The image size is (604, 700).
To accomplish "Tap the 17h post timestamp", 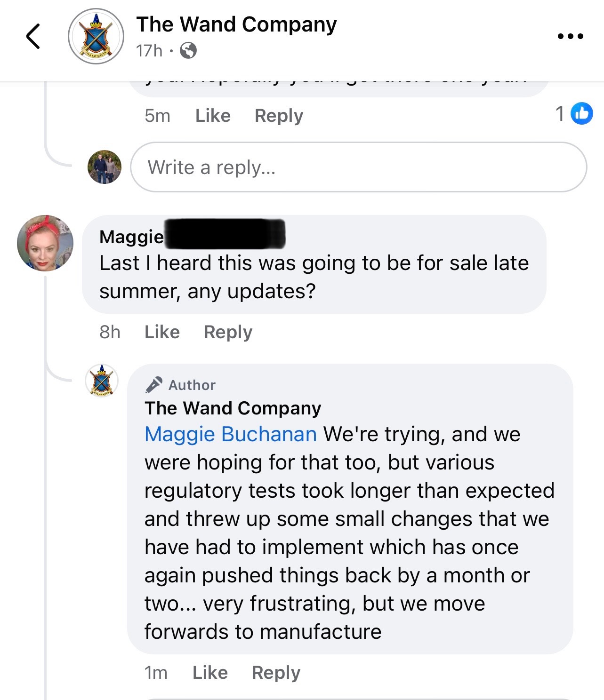I will pos(149,50).
